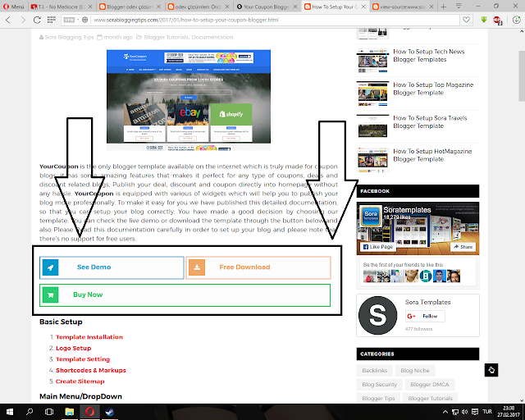Click the globe site info icon
The image size is (525, 420).
(84, 20)
